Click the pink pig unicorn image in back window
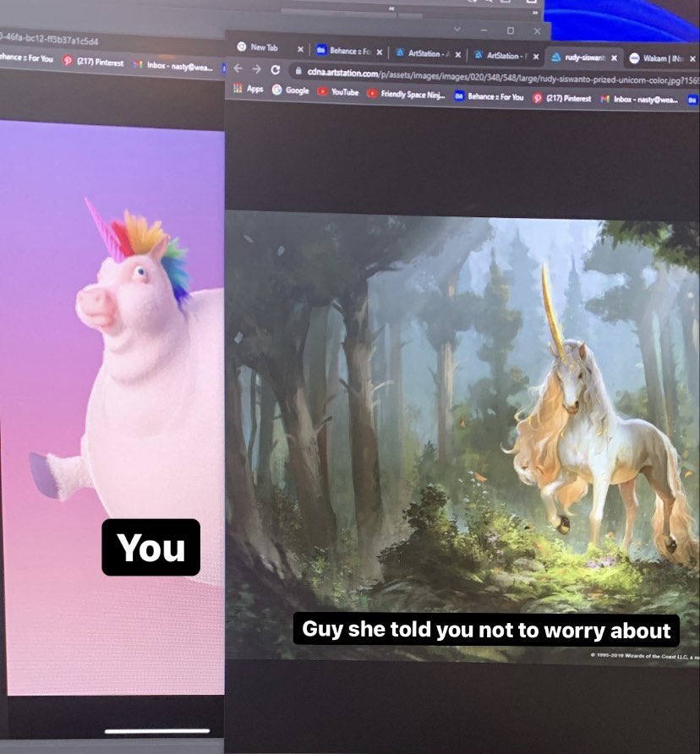The height and width of the screenshot is (754, 700). point(113,407)
